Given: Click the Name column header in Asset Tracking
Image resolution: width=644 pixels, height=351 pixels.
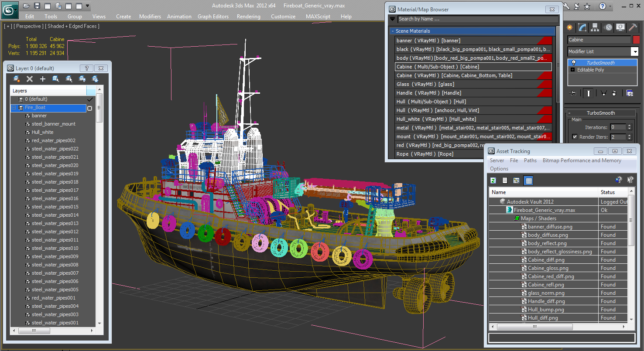Looking at the screenshot, I should pos(543,192).
